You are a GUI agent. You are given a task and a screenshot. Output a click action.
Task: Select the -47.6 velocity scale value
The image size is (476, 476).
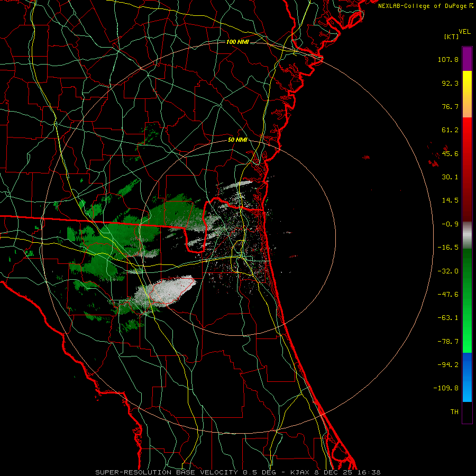(448, 295)
